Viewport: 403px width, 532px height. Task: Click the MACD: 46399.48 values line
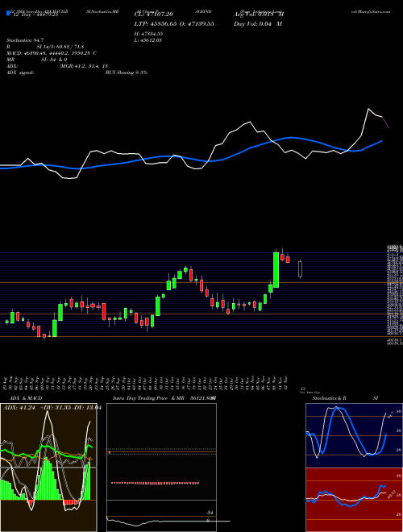pos(52,53)
